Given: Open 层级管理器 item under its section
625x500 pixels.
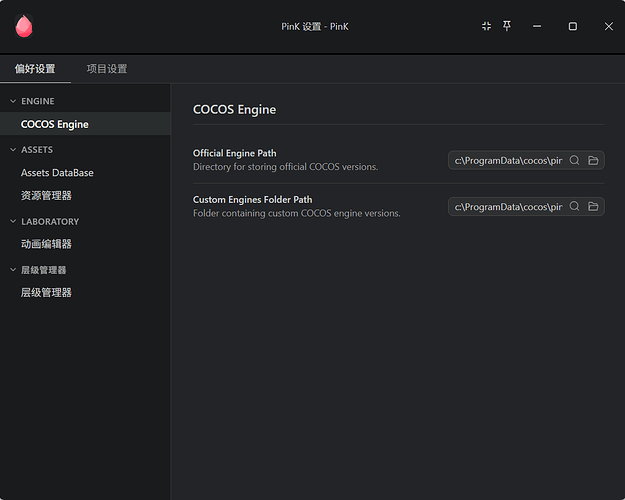Looking at the screenshot, I should [x=85, y=293].
